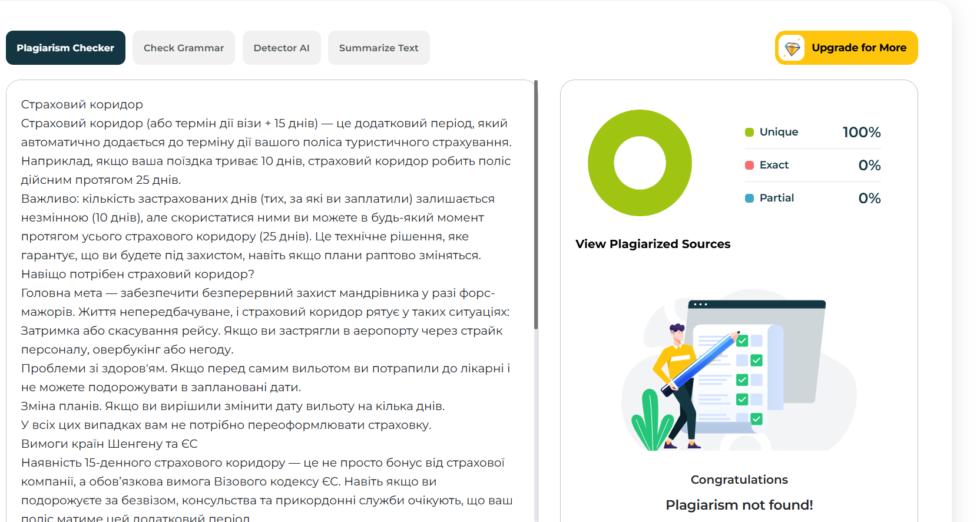Switch to the Check Grammar tab

pos(184,48)
